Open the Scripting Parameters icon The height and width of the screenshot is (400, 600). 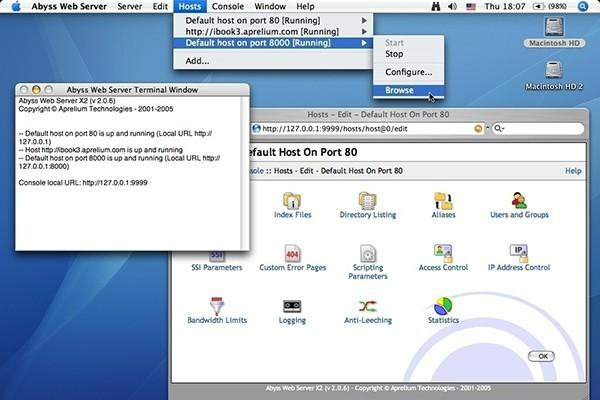coord(368,253)
